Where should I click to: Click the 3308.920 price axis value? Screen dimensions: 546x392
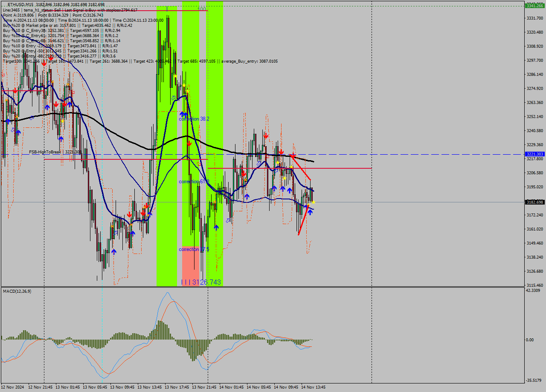click(x=535, y=46)
